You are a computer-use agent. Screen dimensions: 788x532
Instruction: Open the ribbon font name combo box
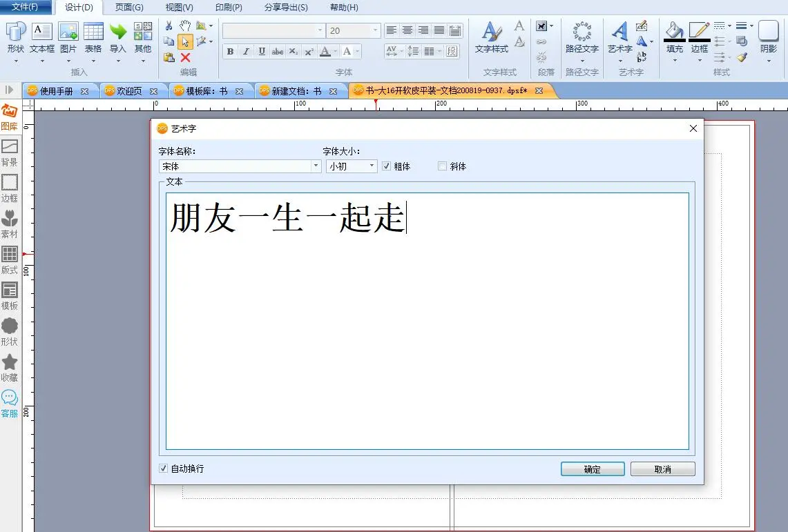[x=274, y=30]
